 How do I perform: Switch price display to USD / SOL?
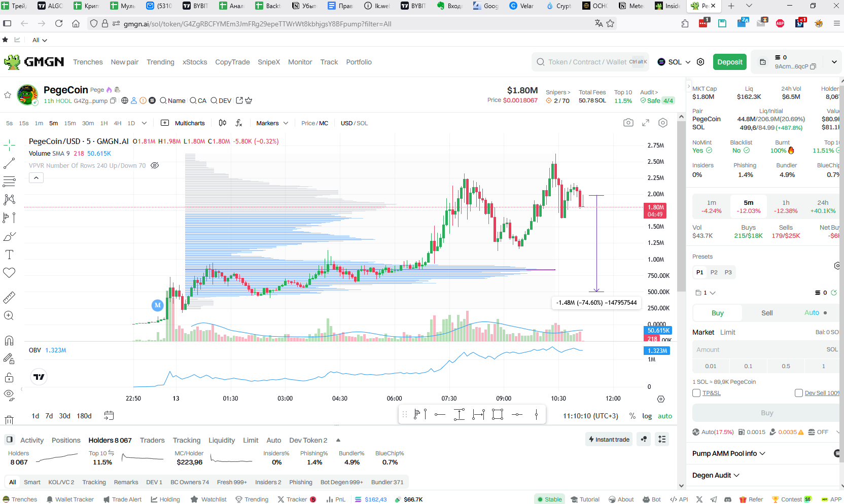(354, 123)
